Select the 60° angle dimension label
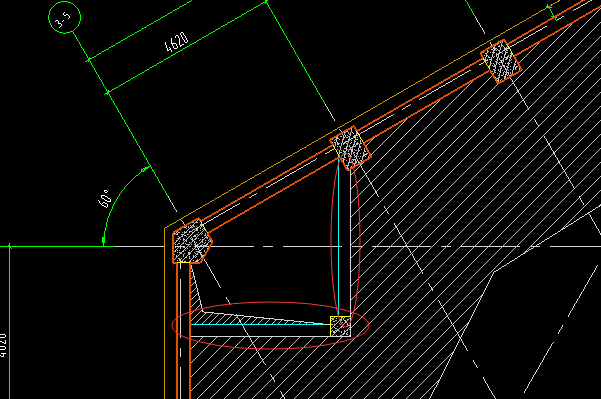The image size is (601, 399). [x=105, y=199]
